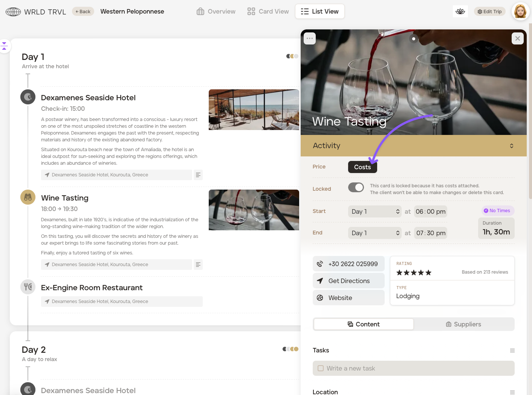This screenshot has width=532, height=395.
Task: Click the Day 1 color dots indicator
Action: pos(292,56)
